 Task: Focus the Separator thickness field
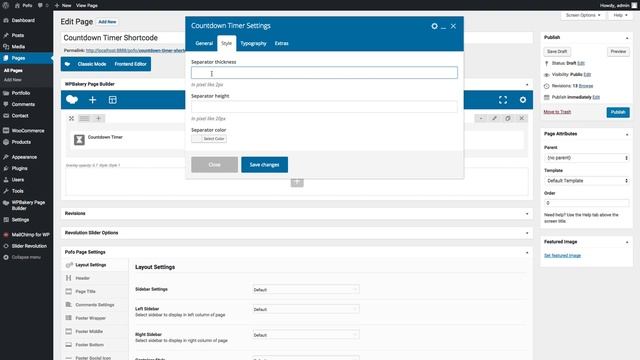coord(324,73)
